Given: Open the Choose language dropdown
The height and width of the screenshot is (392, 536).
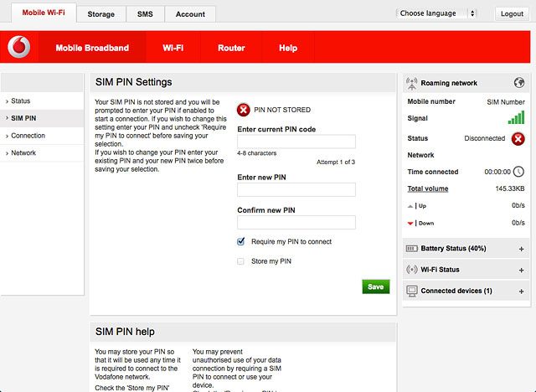Looking at the screenshot, I should pos(436,13).
